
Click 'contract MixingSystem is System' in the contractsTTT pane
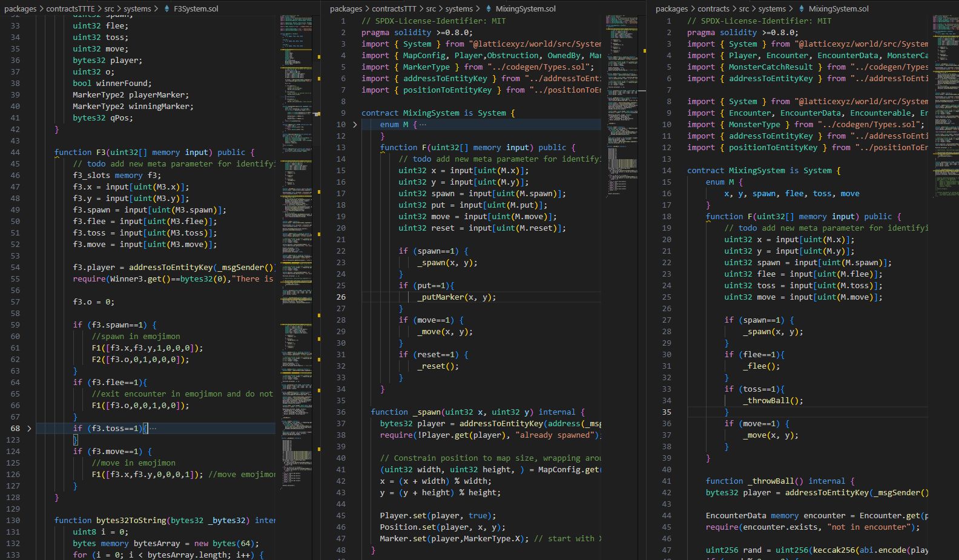coord(438,113)
